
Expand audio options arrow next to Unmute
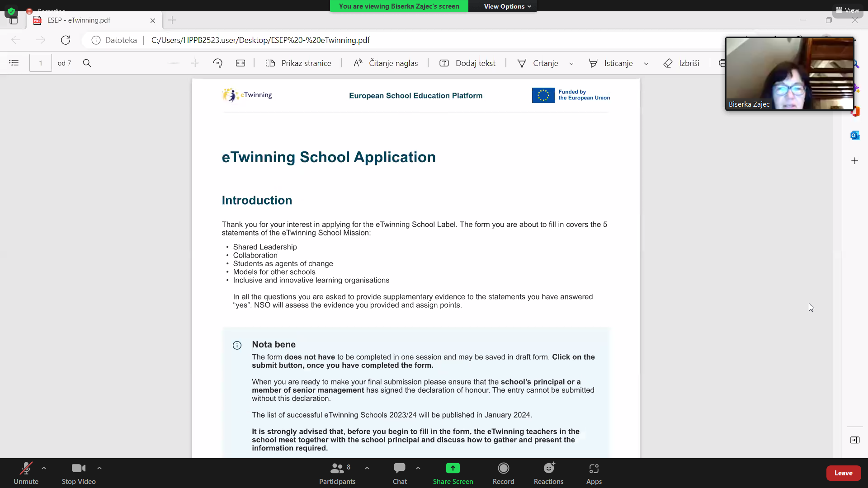[44, 468]
